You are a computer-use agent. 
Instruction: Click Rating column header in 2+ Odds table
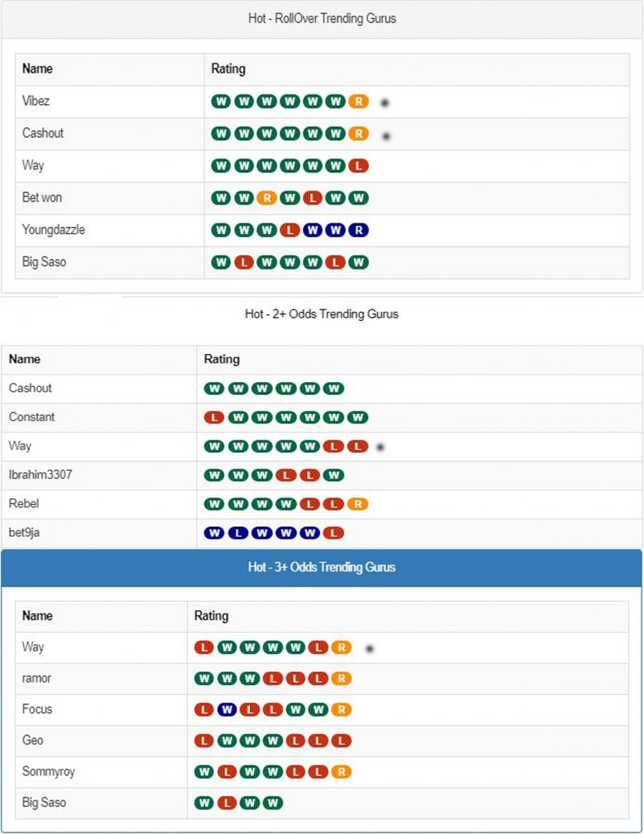click(x=221, y=359)
